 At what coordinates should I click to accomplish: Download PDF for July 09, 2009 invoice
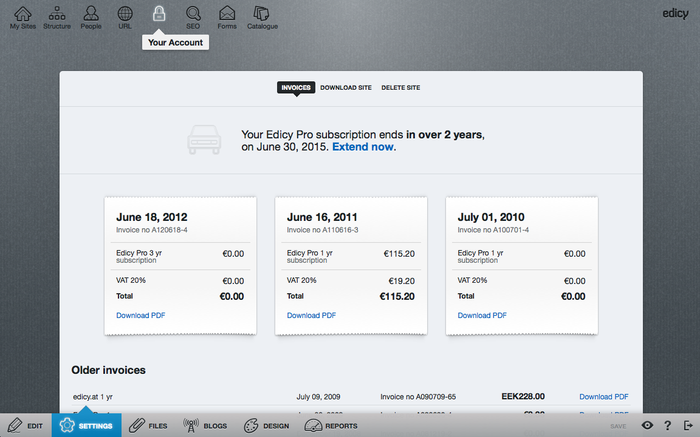click(x=603, y=397)
